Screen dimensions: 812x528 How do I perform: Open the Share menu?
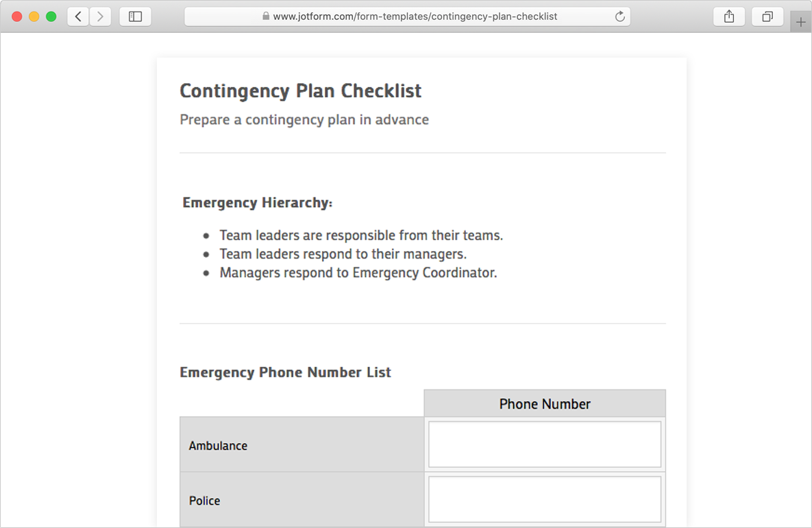[729, 16]
